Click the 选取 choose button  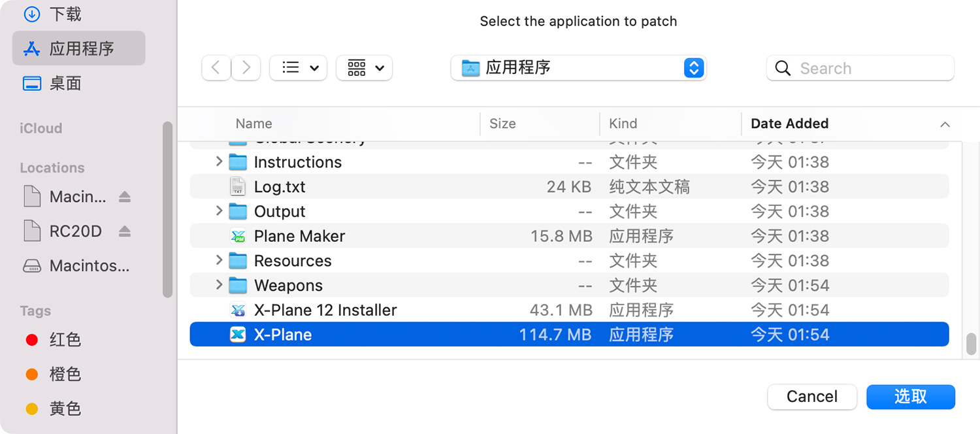911,397
